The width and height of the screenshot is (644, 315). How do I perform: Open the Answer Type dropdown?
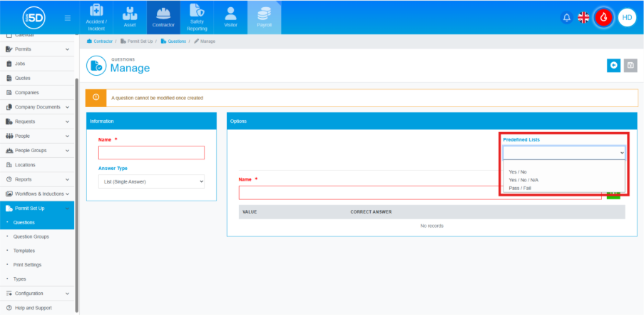[151, 181]
